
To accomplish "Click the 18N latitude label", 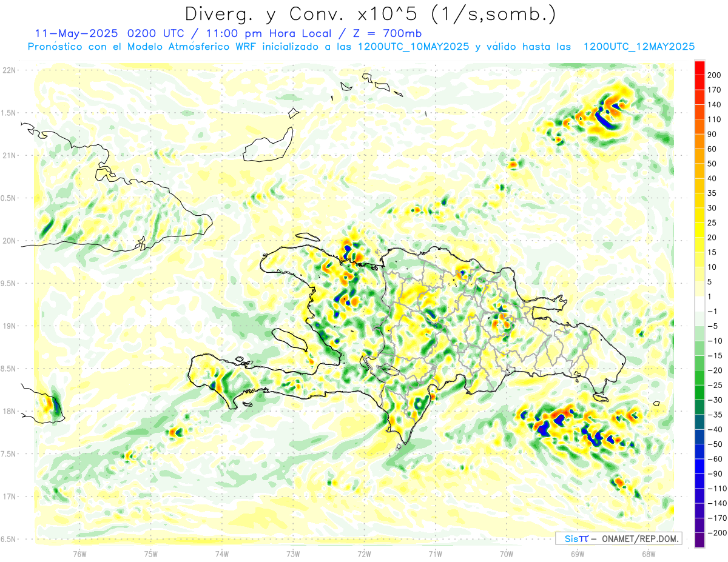I will tap(10, 412).
